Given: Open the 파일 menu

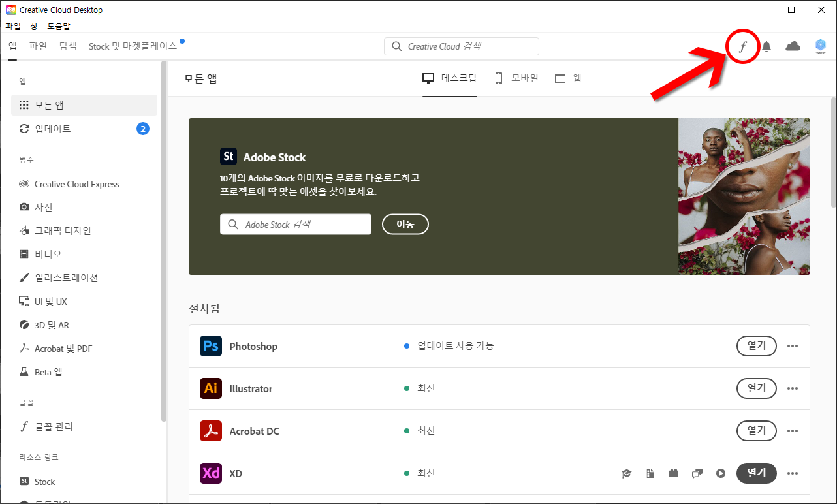Looking at the screenshot, I should tap(13, 26).
